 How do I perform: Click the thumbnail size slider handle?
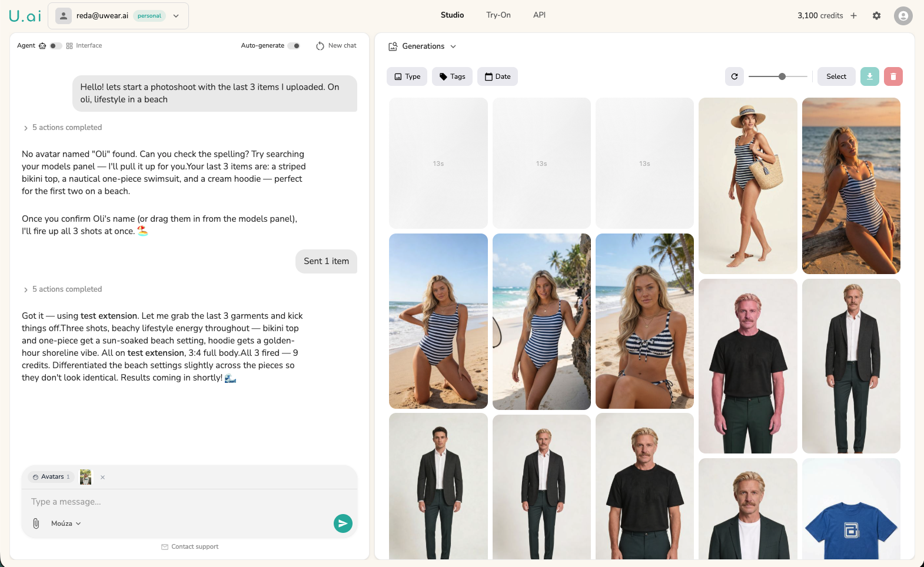coord(782,76)
